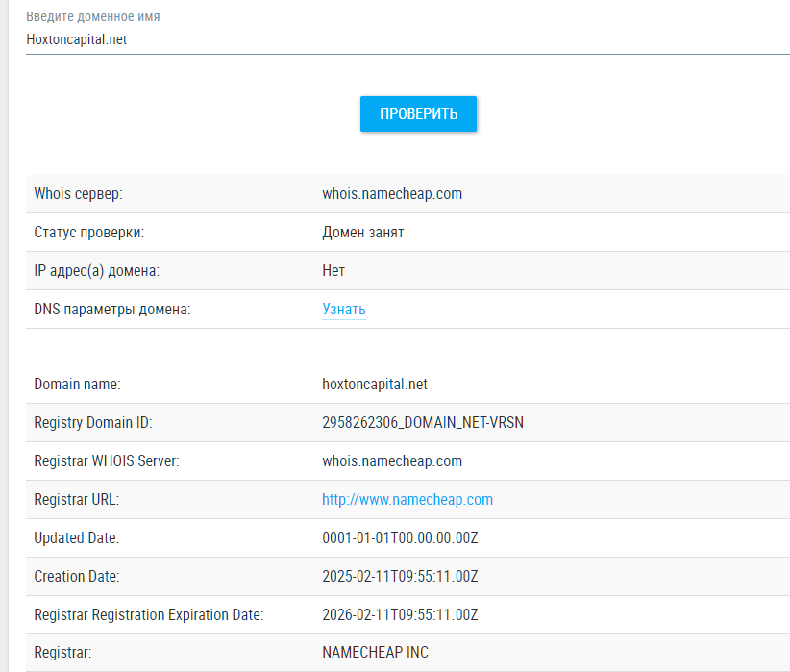The image size is (790, 672).
Task: Select the 2025-02-11T09:55:11.00Z creation date
Action: click(400, 576)
